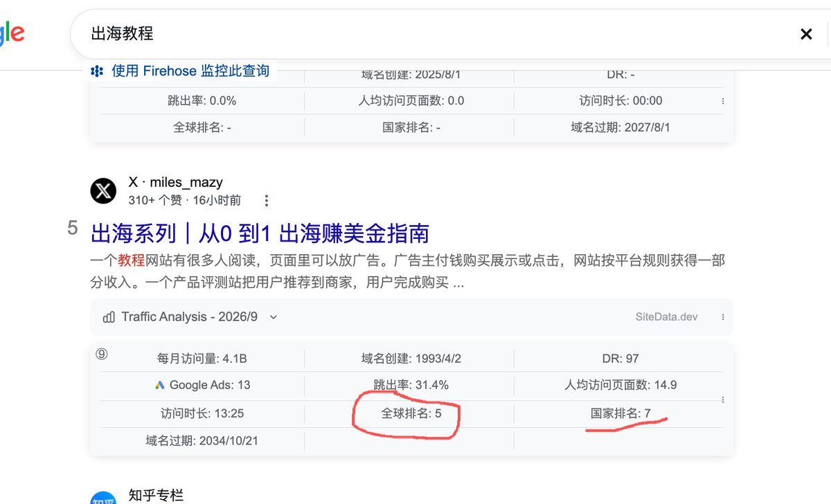Select the 域名创建: 1993/4/2 cell
The height and width of the screenshot is (504, 831).
click(x=411, y=359)
